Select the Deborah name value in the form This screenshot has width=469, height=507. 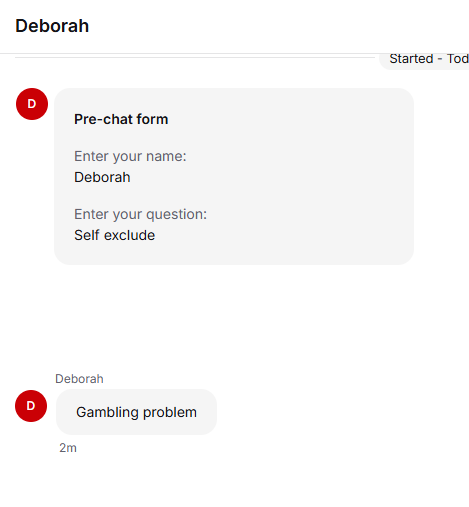(x=102, y=177)
